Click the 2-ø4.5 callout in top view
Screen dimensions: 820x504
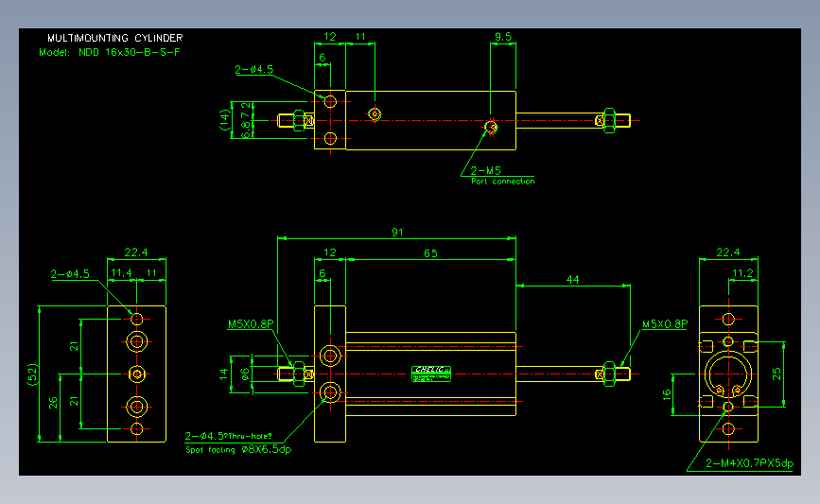point(254,70)
